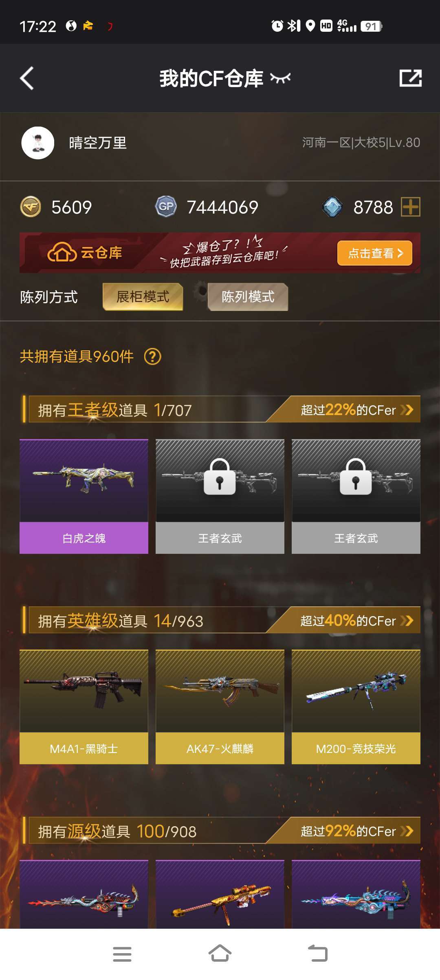Select the 白虎之魄 weapon card
Viewport: 440px width, 980px height.
coord(84,497)
